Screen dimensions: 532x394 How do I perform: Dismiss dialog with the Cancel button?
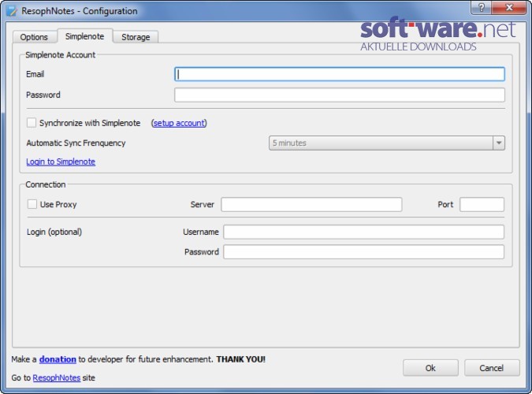tap(492, 368)
